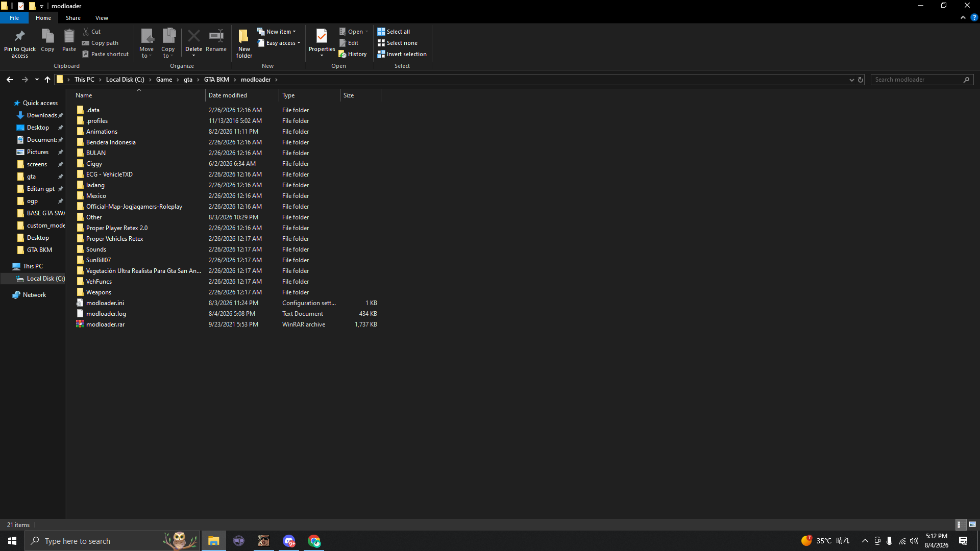Go forward with the Forward arrow
Image resolution: width=980 pixels, height=551 pixels.
pos(24,80)
